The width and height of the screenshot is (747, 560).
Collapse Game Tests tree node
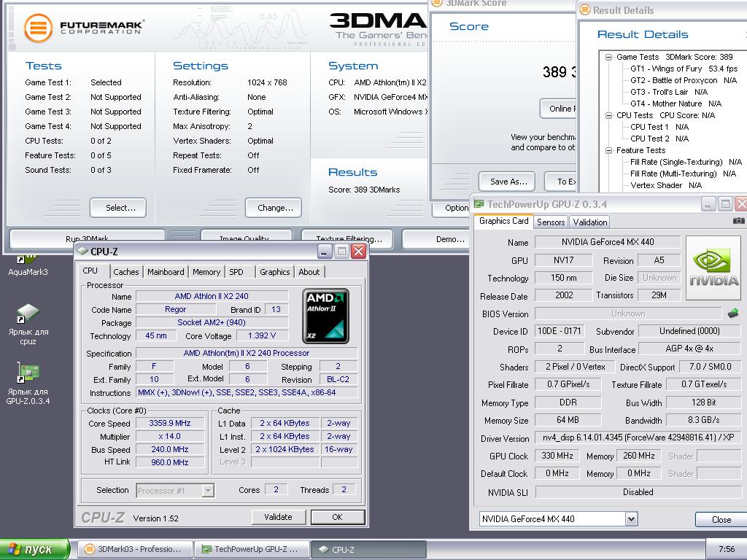tap(608, 57)
